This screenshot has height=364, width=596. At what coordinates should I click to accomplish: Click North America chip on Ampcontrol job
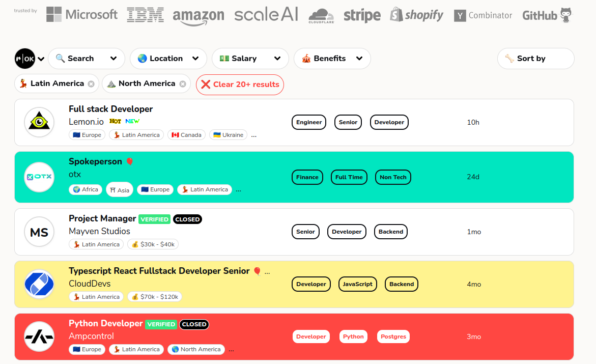click(x=196, y=350)
